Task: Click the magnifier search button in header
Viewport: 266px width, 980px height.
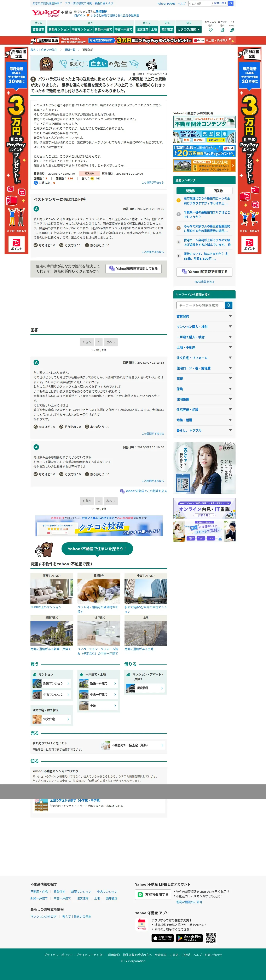Action: pyautogui.click(x=231, y=3)
